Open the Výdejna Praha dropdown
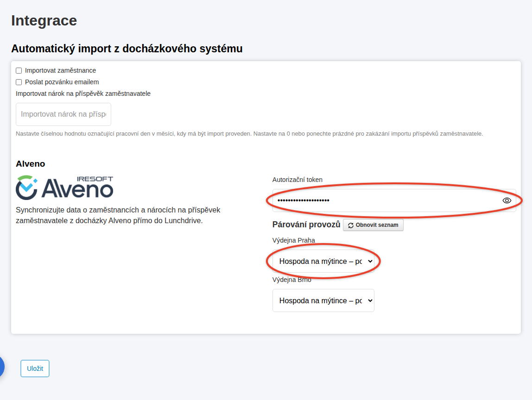 click(323, 262)
